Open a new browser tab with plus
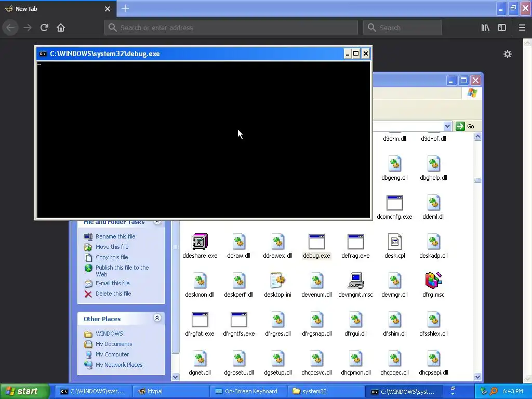532x399 pixels. pos(125,8)
